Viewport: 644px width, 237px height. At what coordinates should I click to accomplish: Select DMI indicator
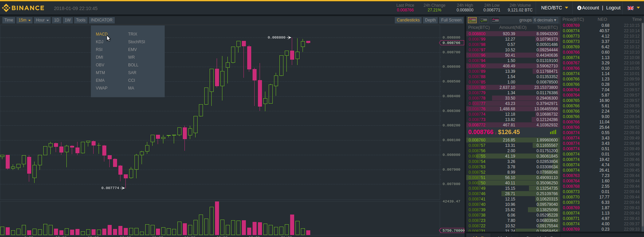coord(100,57)
